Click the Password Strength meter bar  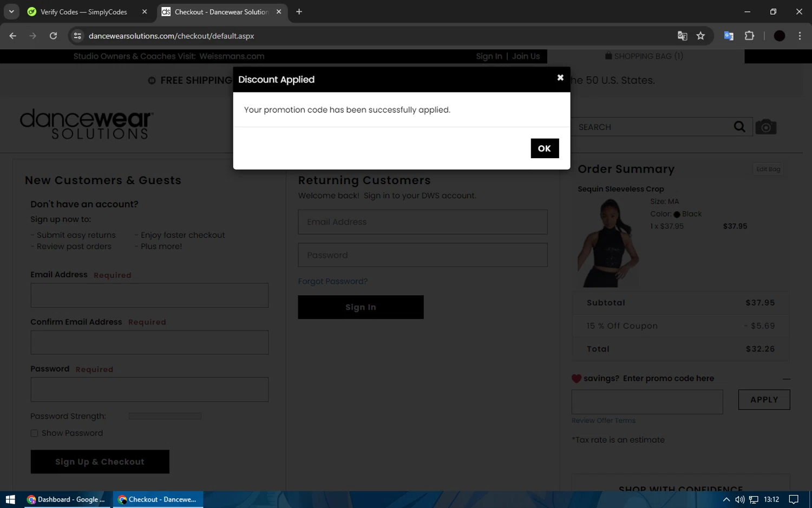point(165,416)
